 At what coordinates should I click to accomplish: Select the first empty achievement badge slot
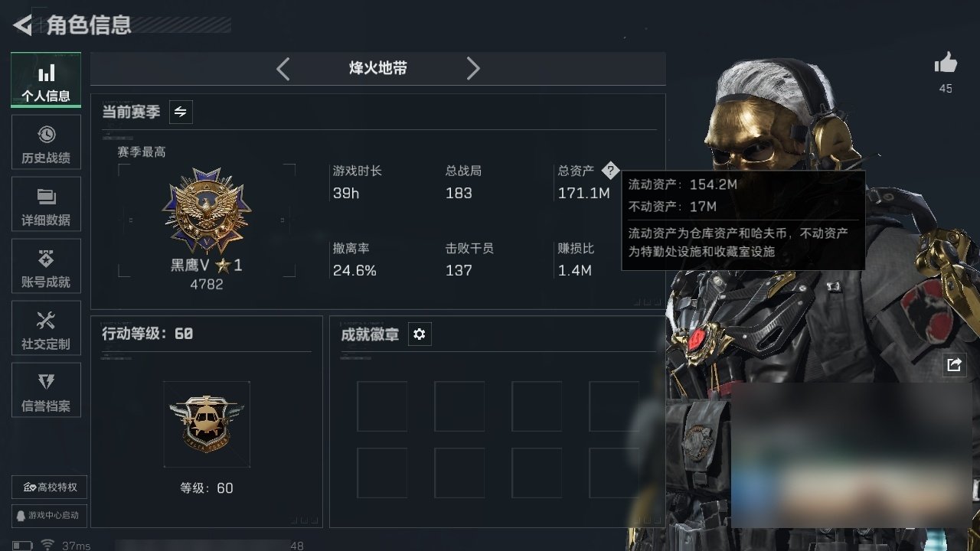click(x=382, y=406)
